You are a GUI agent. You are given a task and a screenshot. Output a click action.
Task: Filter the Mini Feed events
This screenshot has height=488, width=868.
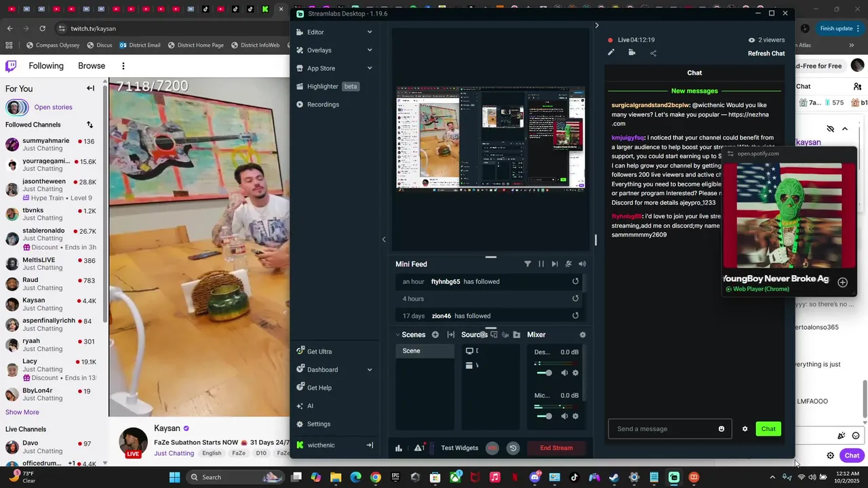coord(528,264)
